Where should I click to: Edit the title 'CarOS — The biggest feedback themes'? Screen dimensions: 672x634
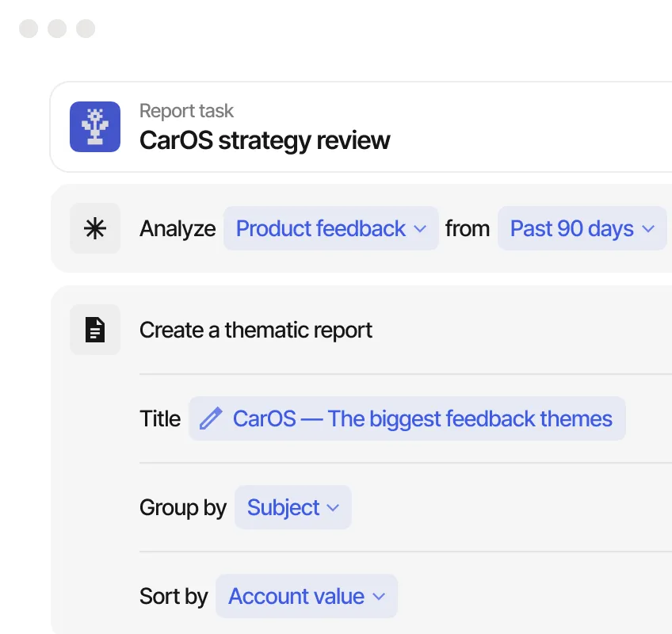click(x=422, y=418)
